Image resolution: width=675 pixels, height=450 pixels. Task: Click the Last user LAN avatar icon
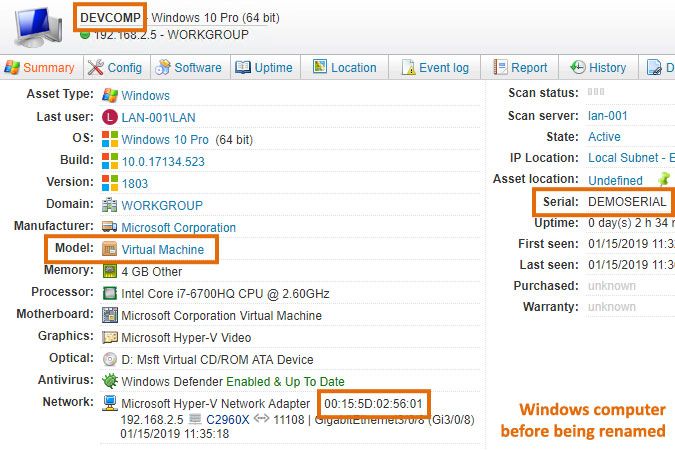pyautogui.click(x=110, y=117)
